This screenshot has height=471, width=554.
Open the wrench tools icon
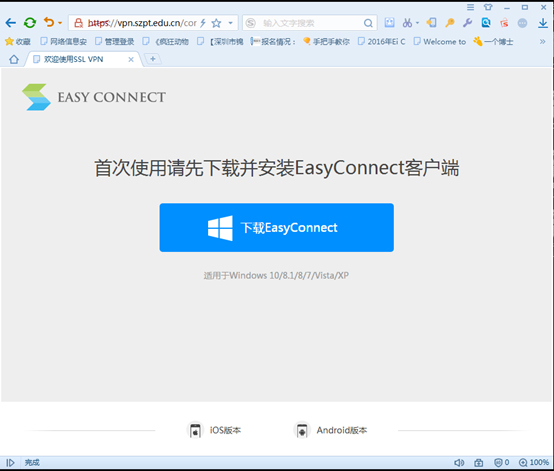click(x=467, y=23)
